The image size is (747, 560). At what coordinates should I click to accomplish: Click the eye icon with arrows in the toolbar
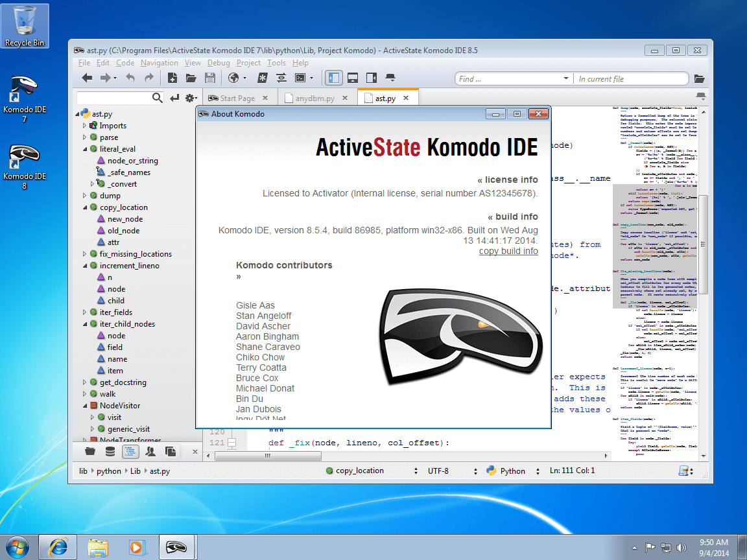click(281, 78)
